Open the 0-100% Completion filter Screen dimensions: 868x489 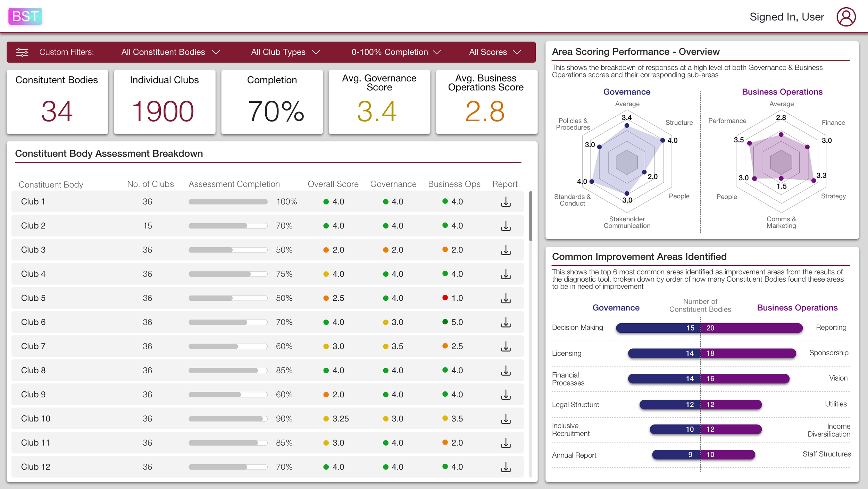[395, 52]
